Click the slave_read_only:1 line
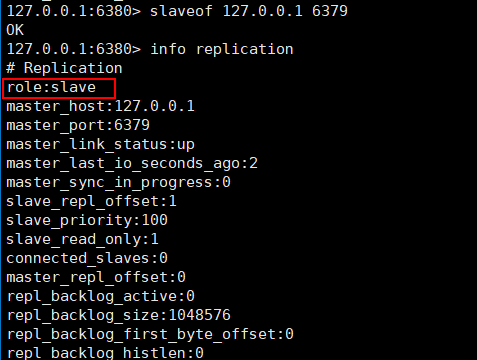477x360 pixels. (x=82, y=240)
